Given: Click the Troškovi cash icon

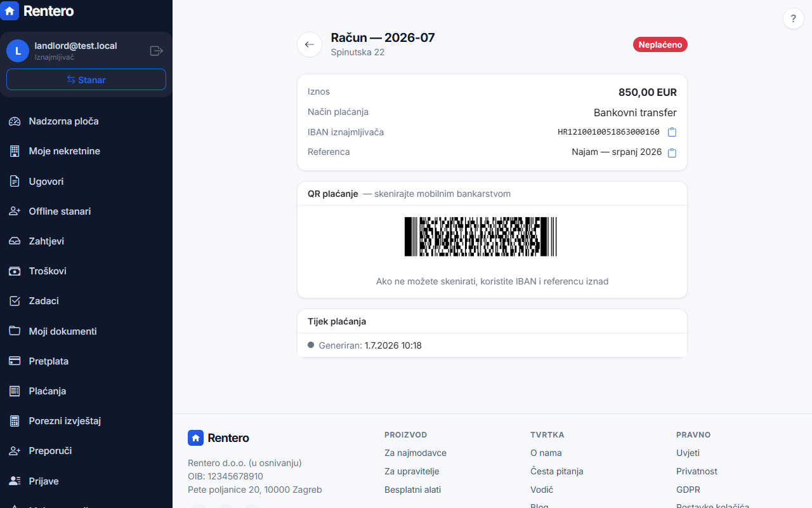Looking at the screenshot, I should (15, 271).
